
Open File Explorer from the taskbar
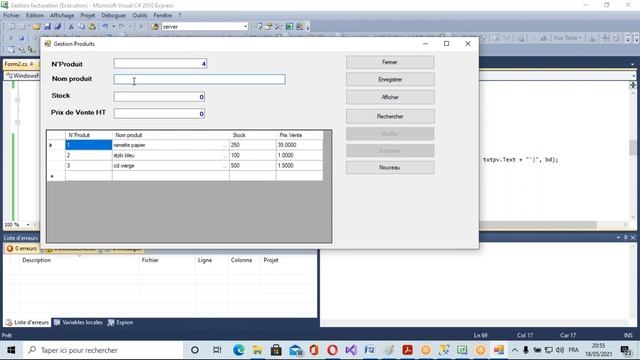point(258,350)
